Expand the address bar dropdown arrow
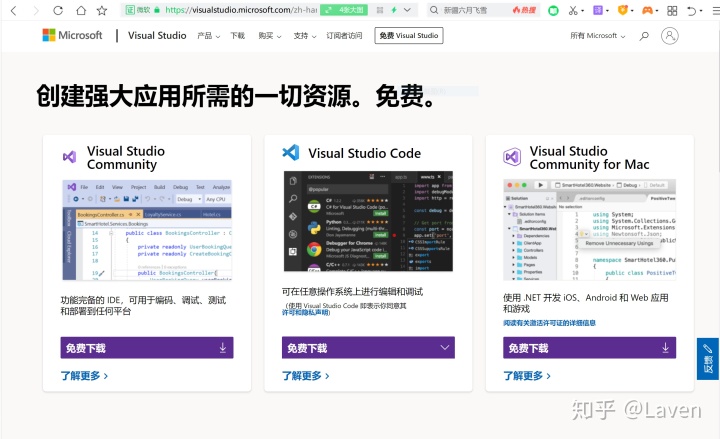 407,10
